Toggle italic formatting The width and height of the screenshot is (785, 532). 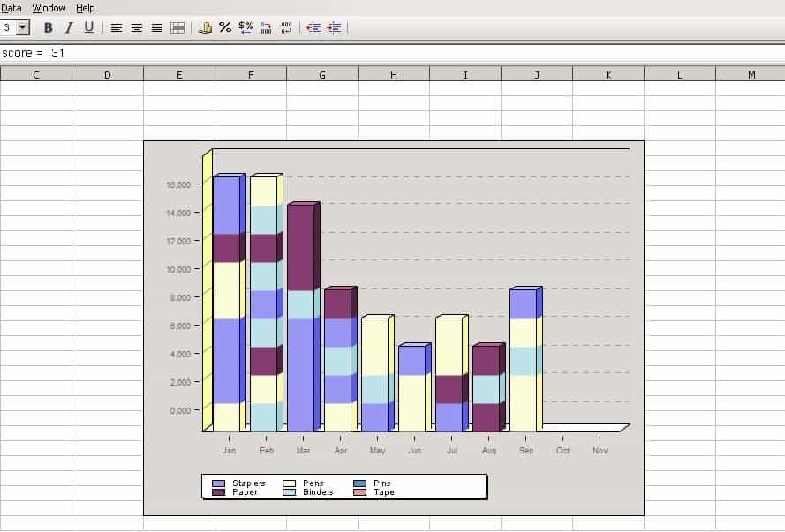68,27
